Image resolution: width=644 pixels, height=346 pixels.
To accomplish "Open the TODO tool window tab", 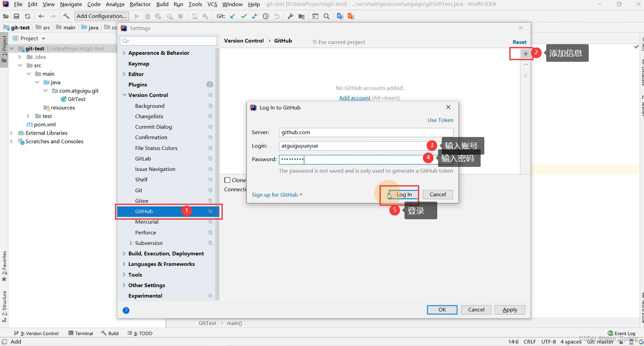I will 140,333.
